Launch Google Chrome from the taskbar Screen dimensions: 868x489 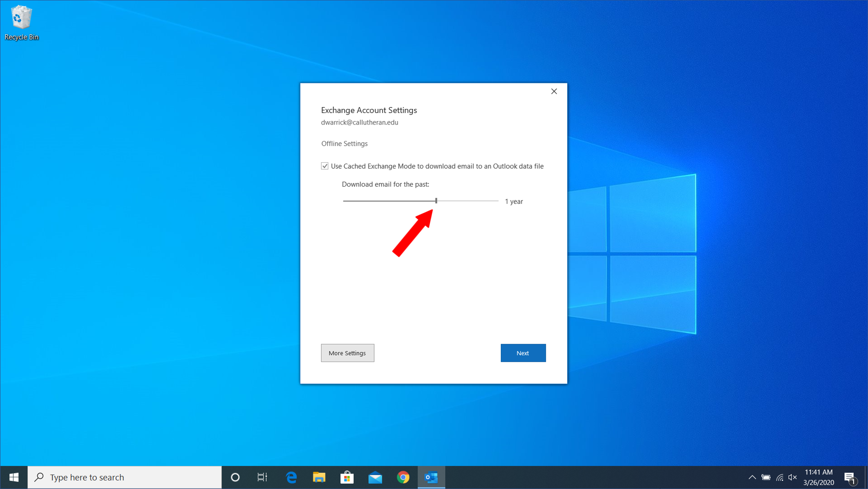(x=403, y=477)
